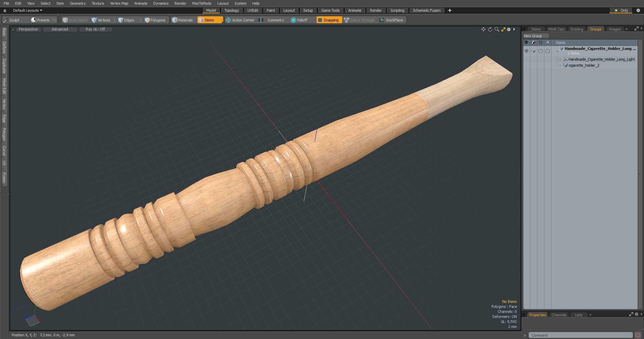Open layout settings gear at top right
This screenshot has height=339, width=644.
click(638, 10)
